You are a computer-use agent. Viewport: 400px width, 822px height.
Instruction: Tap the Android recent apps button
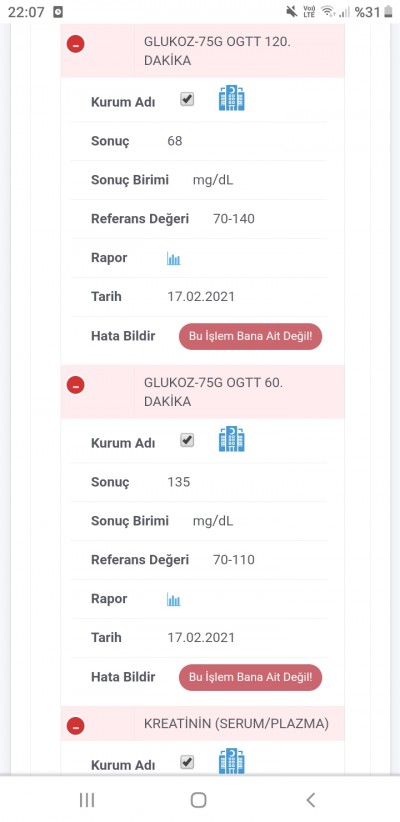(x=87, y=800)
